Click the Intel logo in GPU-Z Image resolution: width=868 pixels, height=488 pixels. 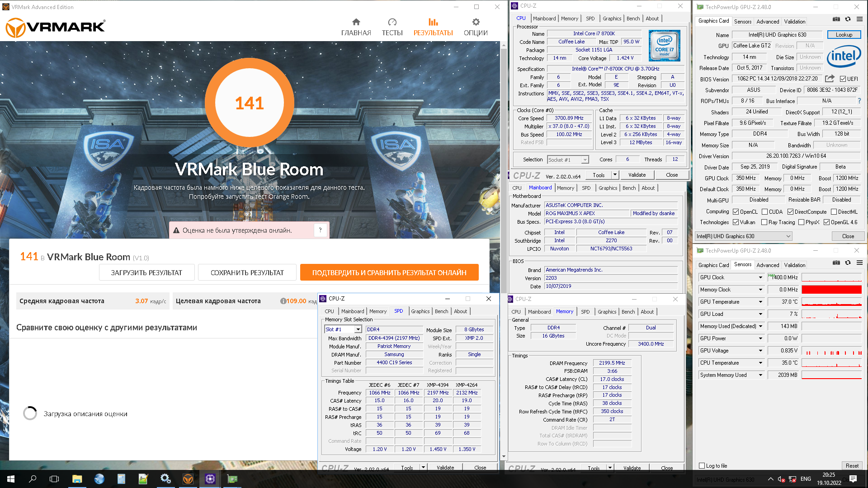(844, 56)
